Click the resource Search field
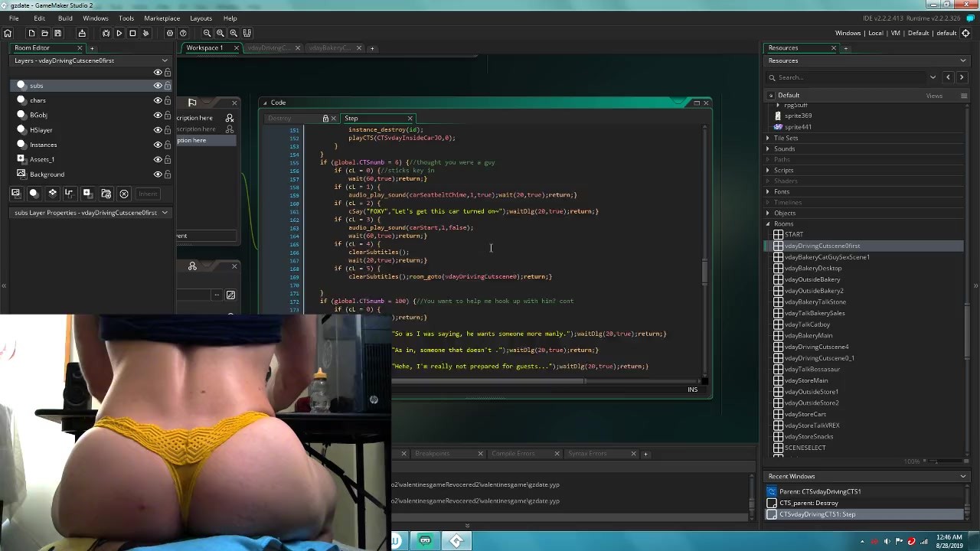 [x=850, y=77]
